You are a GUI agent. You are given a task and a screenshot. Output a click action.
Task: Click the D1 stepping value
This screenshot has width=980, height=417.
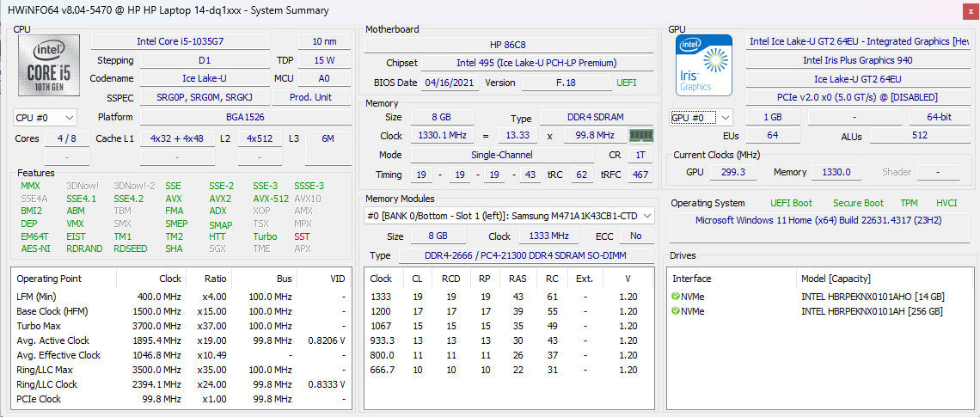(205, 61)
